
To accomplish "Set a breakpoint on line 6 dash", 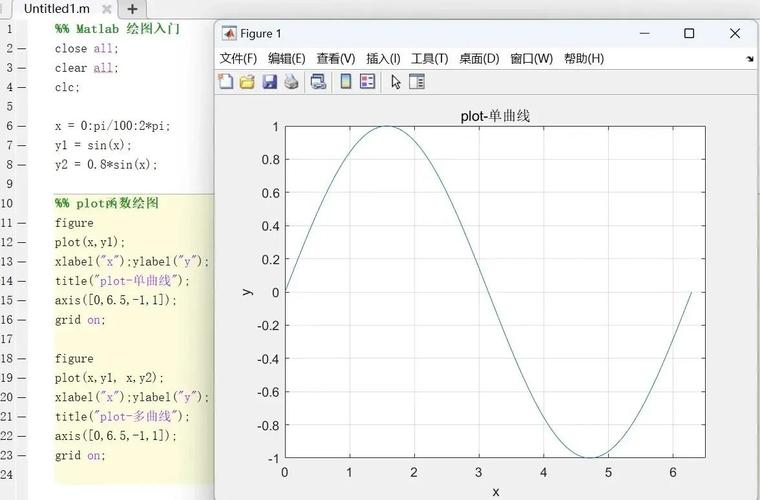I will pyautogui.click(x=21, y=126).
